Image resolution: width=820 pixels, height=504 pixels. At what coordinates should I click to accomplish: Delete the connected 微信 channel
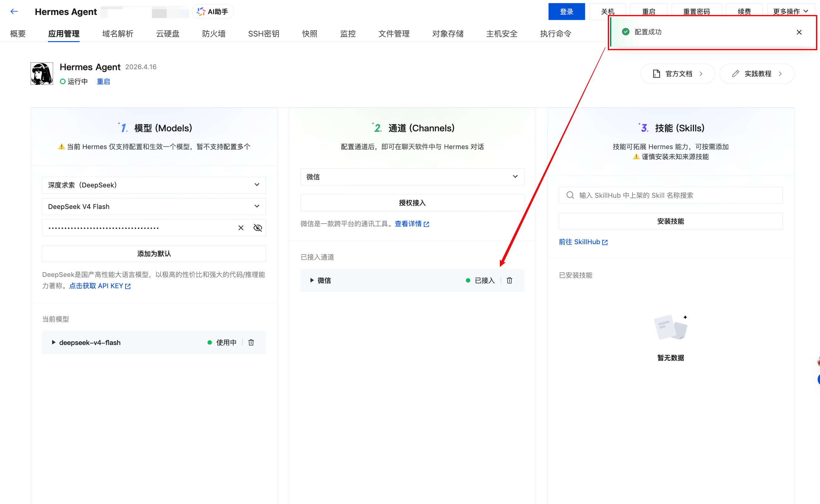(509, 280)
